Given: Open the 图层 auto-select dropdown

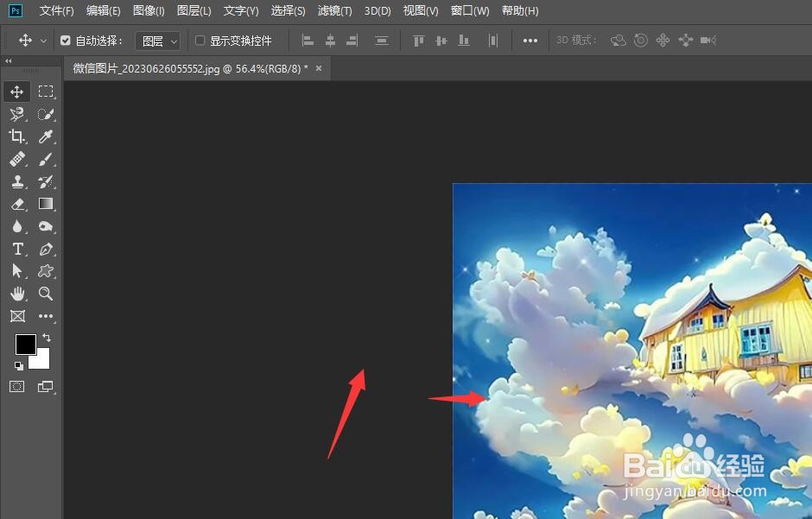Looking at the screenshot, I should [x=158, y=41].
